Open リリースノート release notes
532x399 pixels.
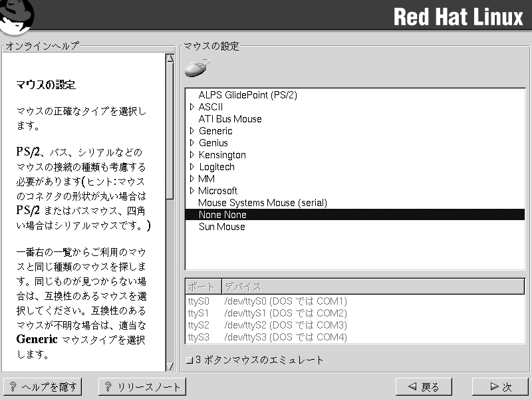point(142,387)
